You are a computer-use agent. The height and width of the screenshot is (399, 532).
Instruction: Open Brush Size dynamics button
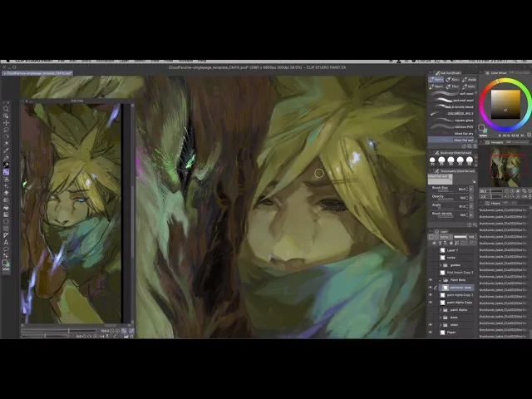tap(471, 189)
